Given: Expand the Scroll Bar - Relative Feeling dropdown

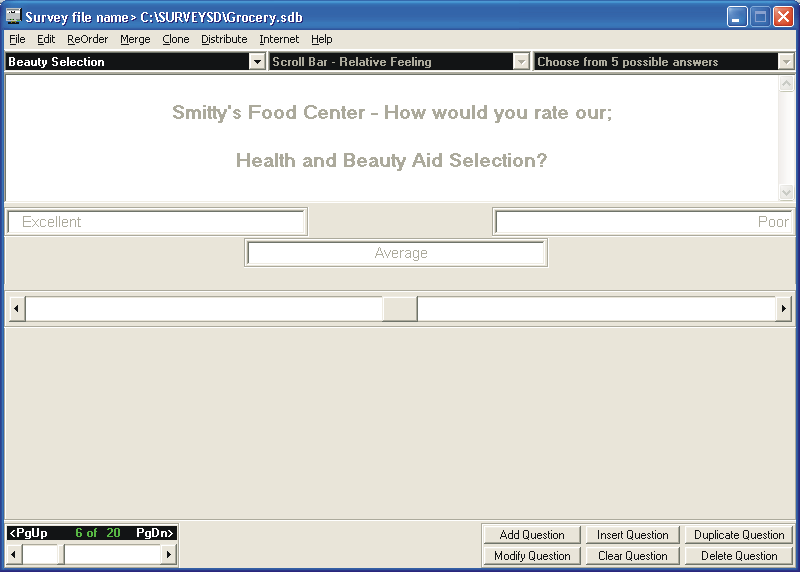Looking at the screenshot, I should pos(521,62).
